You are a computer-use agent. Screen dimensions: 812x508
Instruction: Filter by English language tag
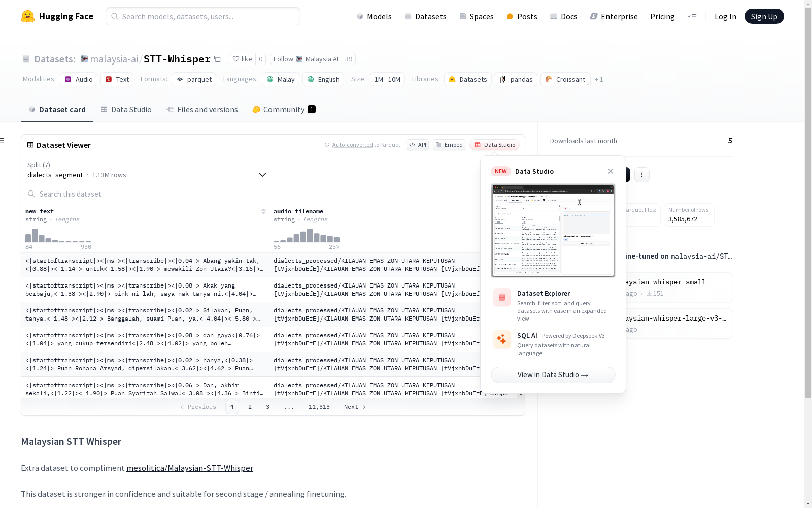pos(323,79)
